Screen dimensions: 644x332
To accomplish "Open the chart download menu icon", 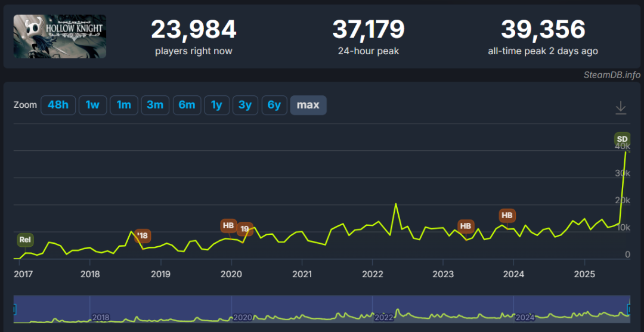I will (x=621, y=107).
